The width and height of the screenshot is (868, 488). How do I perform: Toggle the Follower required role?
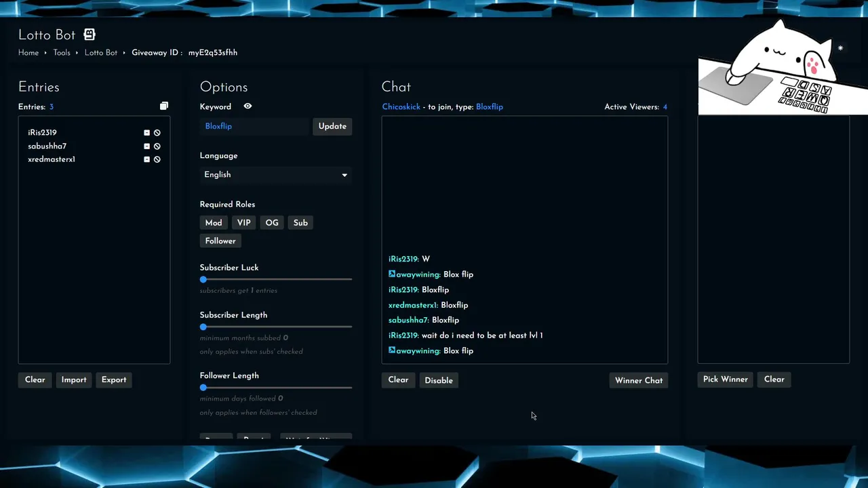[220, 241]
